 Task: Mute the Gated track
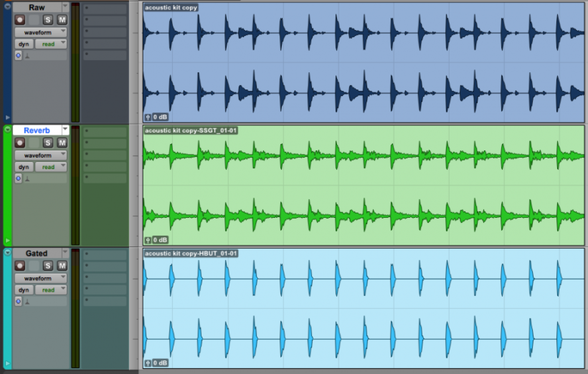click(62, 266)
